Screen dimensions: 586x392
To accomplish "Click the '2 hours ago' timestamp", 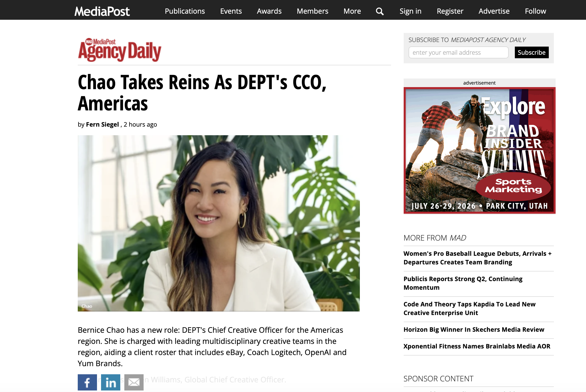I will pos(140,124).
